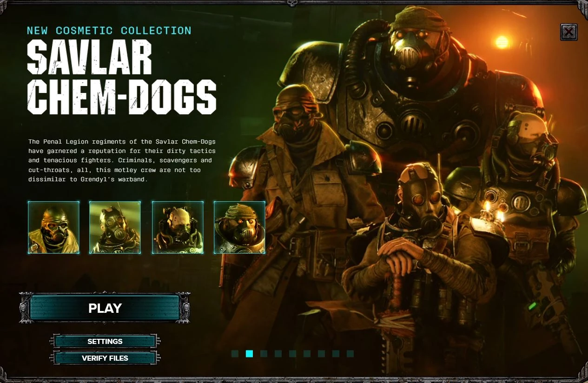Go to the seventh carousel slide dot
The image size is (588, 383).
coord(321,354)
